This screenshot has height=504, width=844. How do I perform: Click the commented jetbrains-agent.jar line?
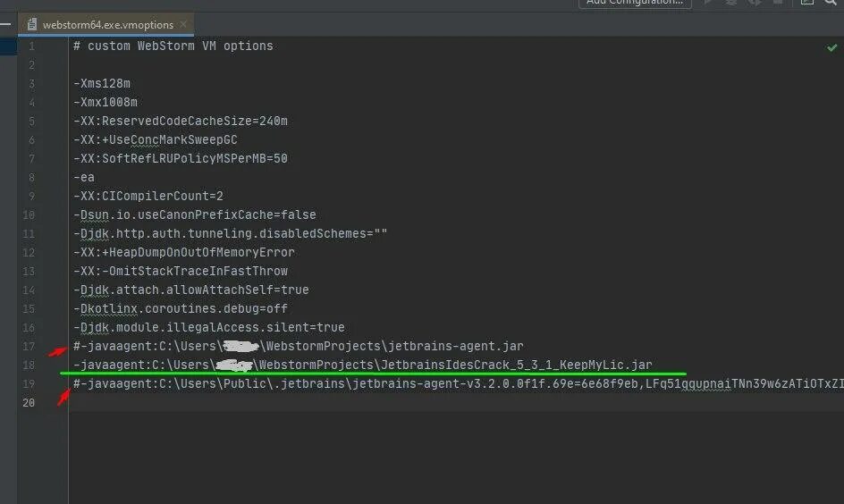pos(299,347)
